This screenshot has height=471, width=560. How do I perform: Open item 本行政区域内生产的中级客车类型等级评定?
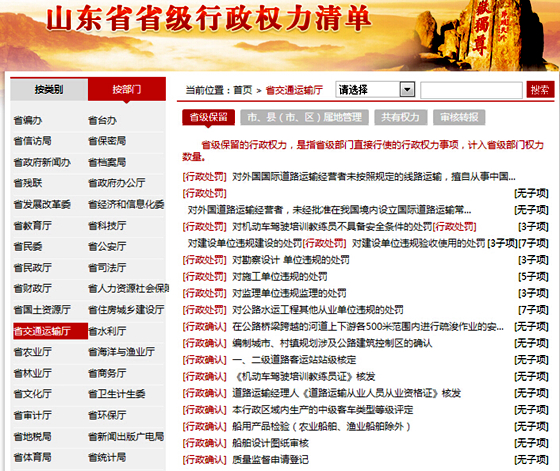click(x=323, y=410)
